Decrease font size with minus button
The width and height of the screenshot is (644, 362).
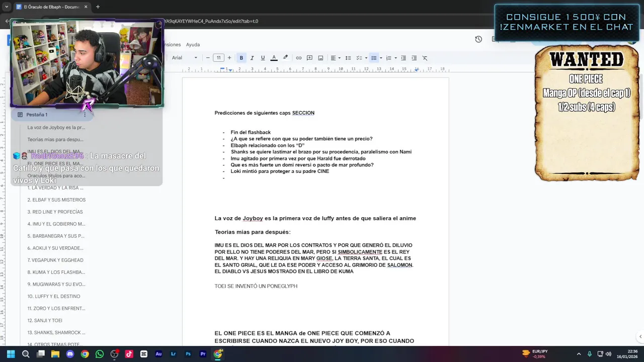coord(208,58)
